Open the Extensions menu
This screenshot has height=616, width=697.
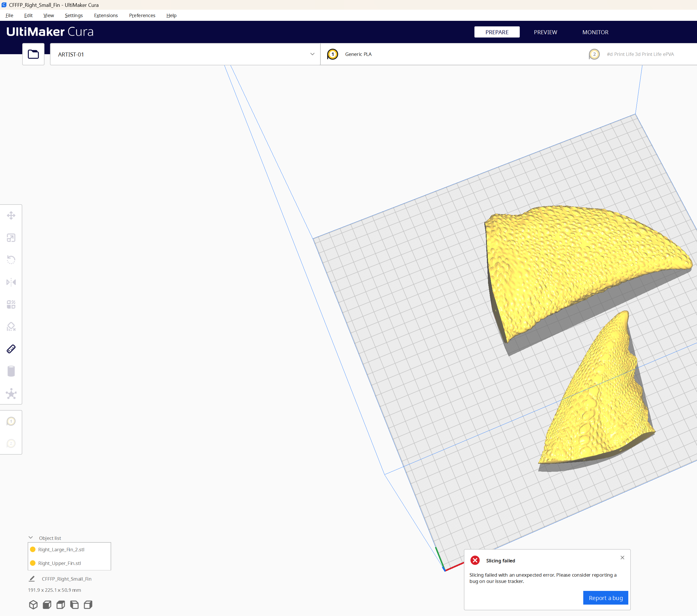click(106, 15)
